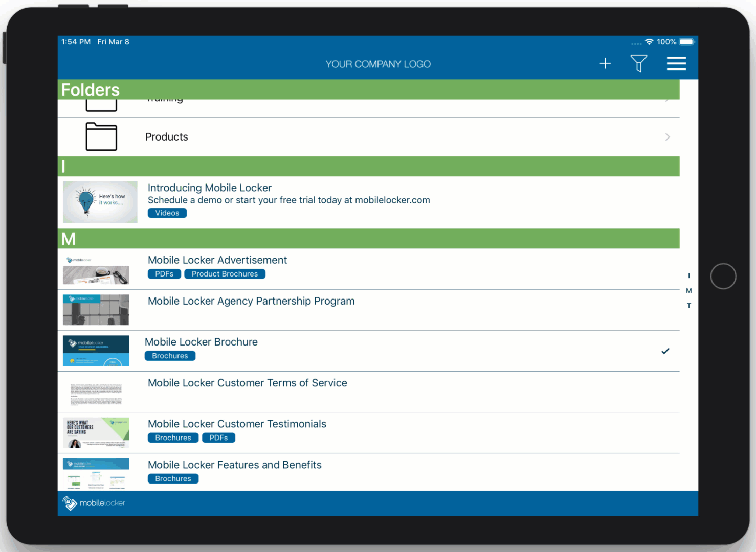Open Features and Benefits thumbnail
Screen dimensions: 756x552
pyautogui.click(x=96, y=474)
